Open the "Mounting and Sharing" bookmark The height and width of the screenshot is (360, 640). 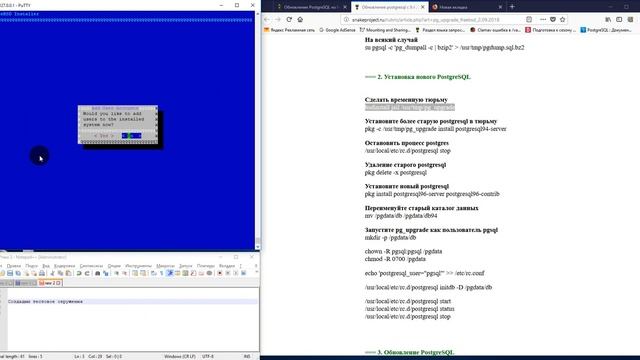[385, 30]
